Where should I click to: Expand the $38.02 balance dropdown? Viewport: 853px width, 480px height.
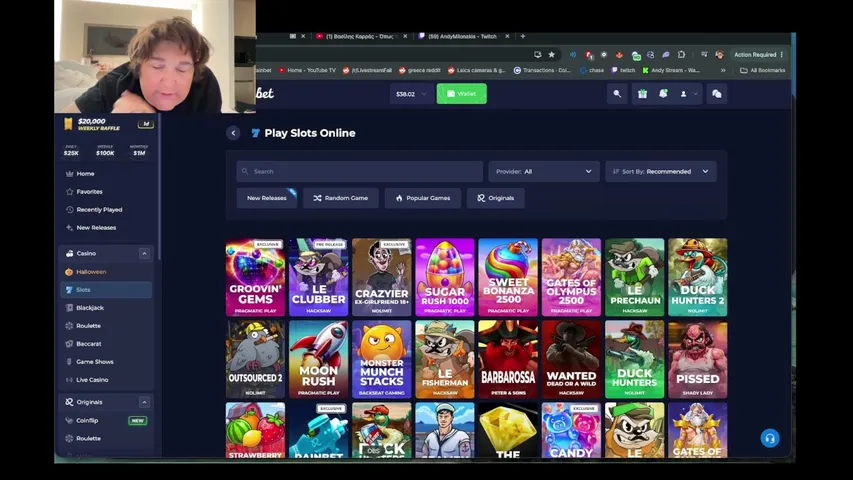click(x=411, y=94)
